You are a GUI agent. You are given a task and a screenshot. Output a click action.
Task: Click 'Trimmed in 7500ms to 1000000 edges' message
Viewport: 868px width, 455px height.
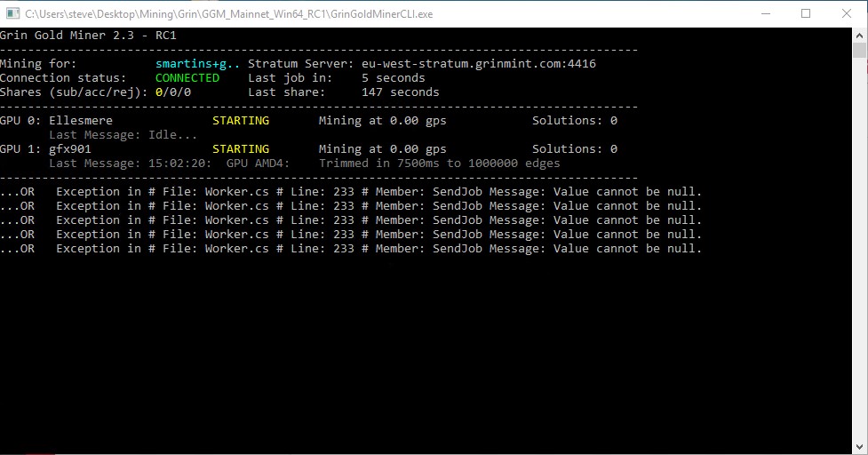pos(440,164)
